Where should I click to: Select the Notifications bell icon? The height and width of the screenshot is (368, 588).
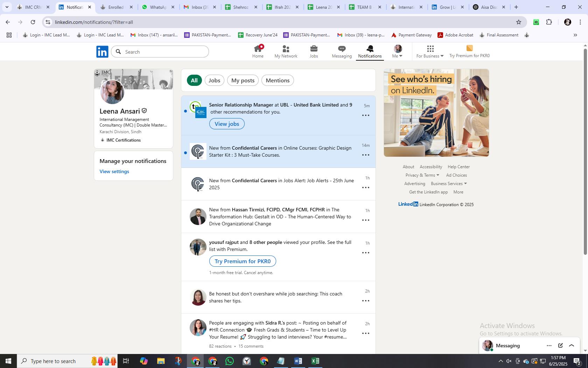pos(370,52)
